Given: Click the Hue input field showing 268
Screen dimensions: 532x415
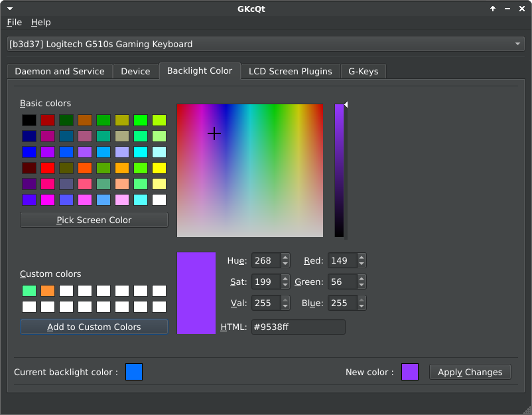Looking at the screenshot, I should [267, 260].
